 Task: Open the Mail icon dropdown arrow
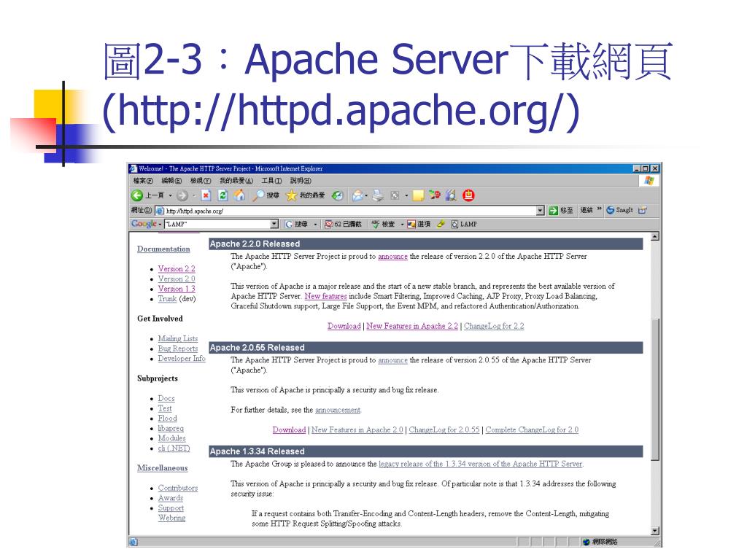[x=366, y=195]
